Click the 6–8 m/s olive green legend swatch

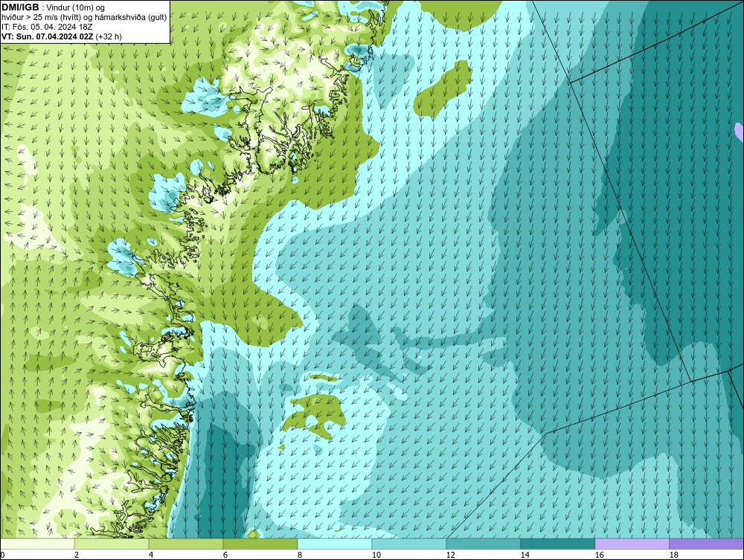260,544
